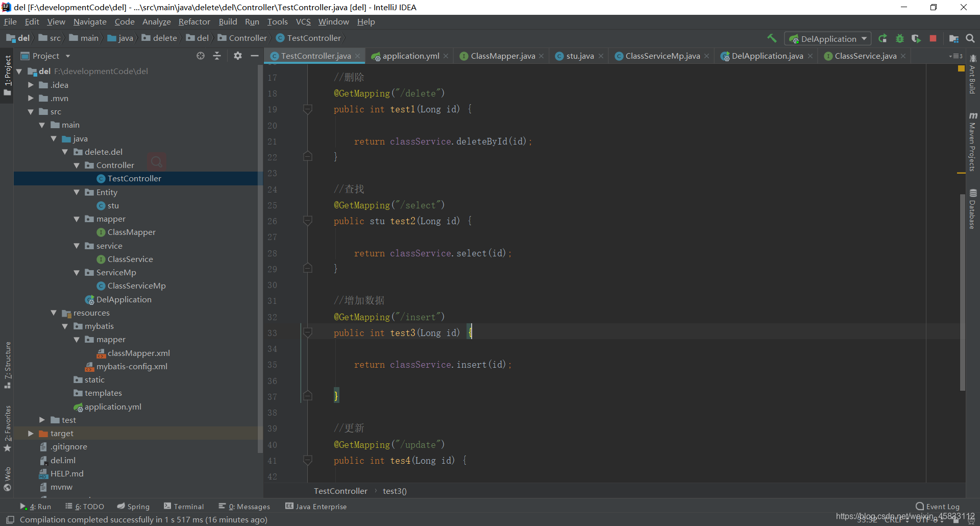Open the Spring tool window
The image size is (980, 526).
(133, 507)
